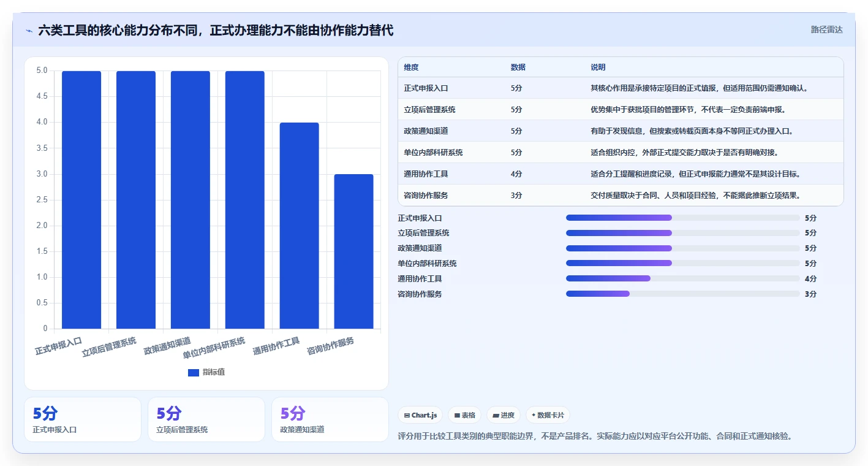Select the 政策通知渠道 cell in the table
868x466 pixels.
click(x=426, y=131)
